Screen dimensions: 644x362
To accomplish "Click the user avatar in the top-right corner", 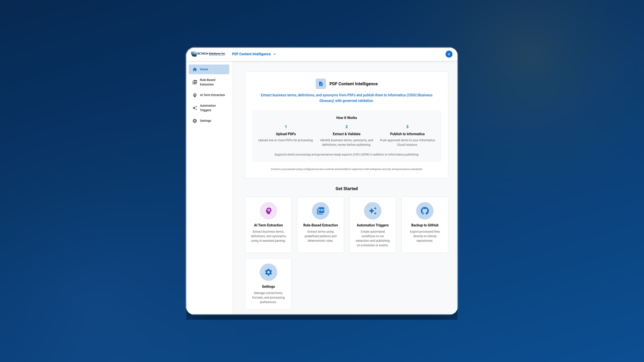I will 448,54.
